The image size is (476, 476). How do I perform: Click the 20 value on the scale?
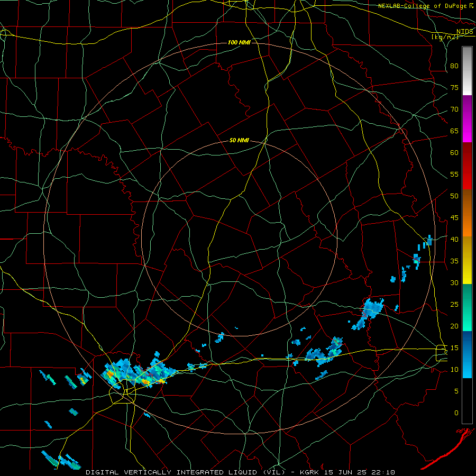454,326
